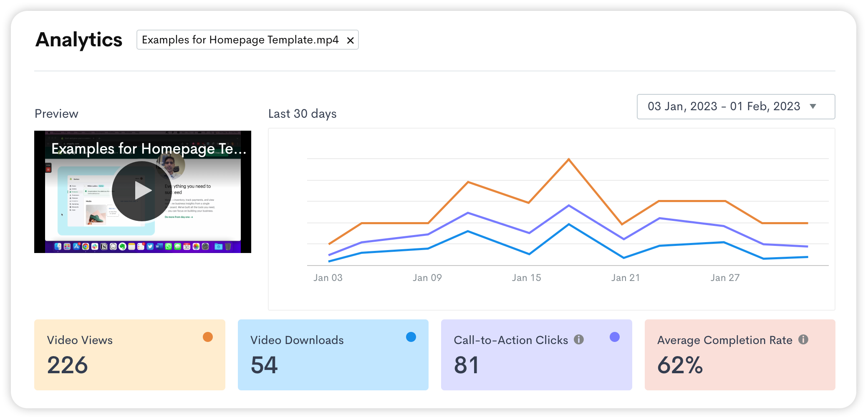Click the info icon beside Call-to-Action Clicks
Viewport: 868px width, 420px height.
(x=579, y=339)
